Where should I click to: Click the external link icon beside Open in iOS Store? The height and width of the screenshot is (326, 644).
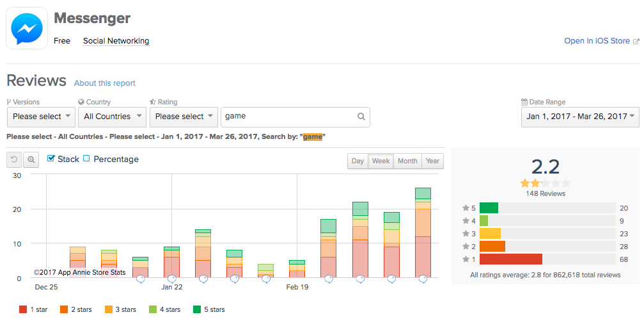(636, 41)
